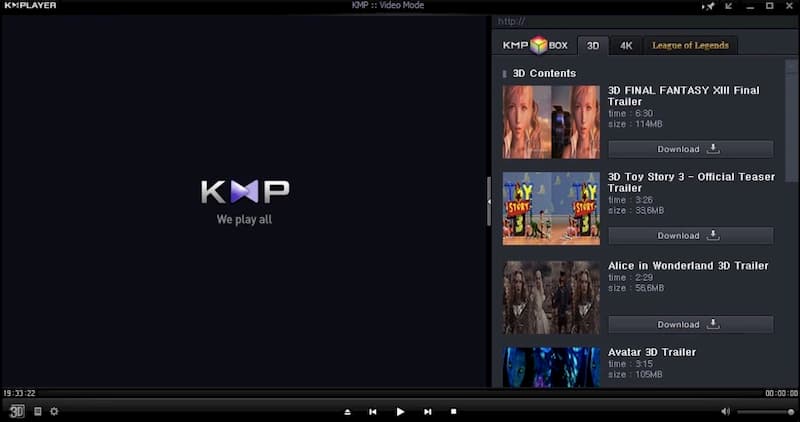This screenshot has height=422, width=800.
Task: Toggle the always-on-top pin icon
Action: [709, 6]
